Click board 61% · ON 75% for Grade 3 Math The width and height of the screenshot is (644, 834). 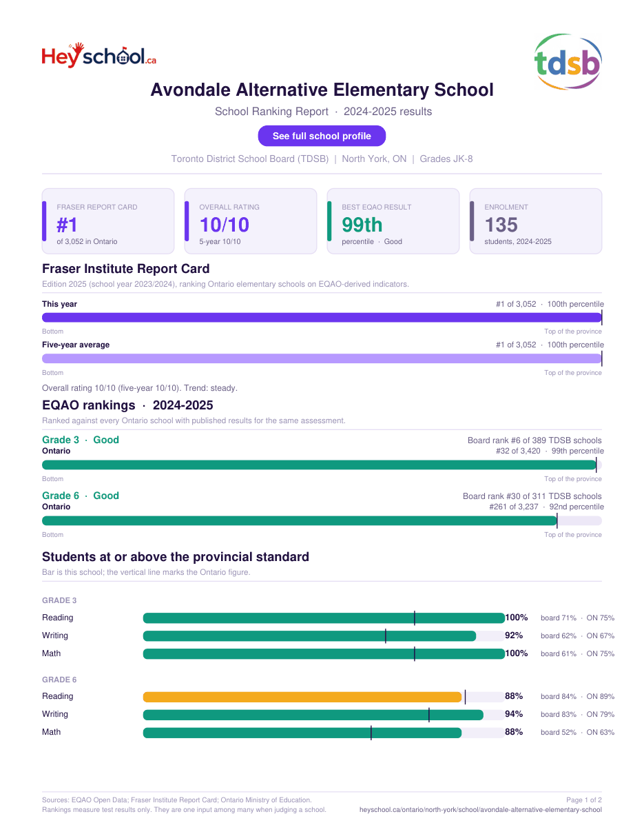tap(577, 654)
